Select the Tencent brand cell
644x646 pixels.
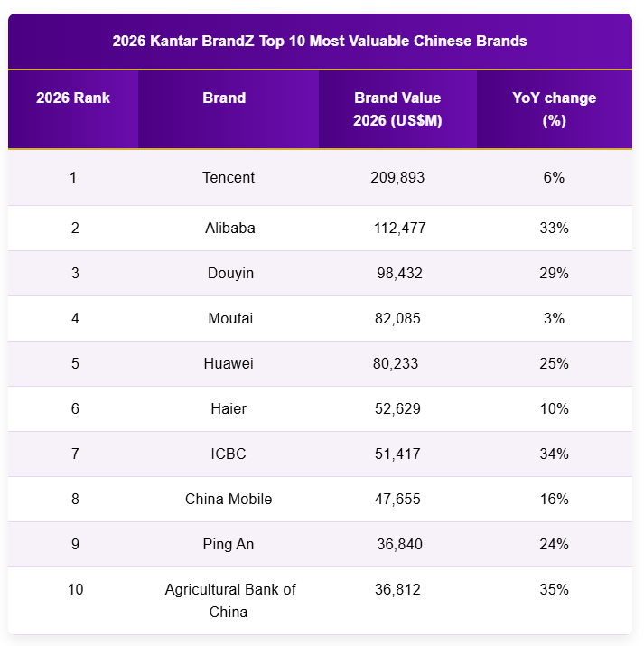(x=229, y=178)
